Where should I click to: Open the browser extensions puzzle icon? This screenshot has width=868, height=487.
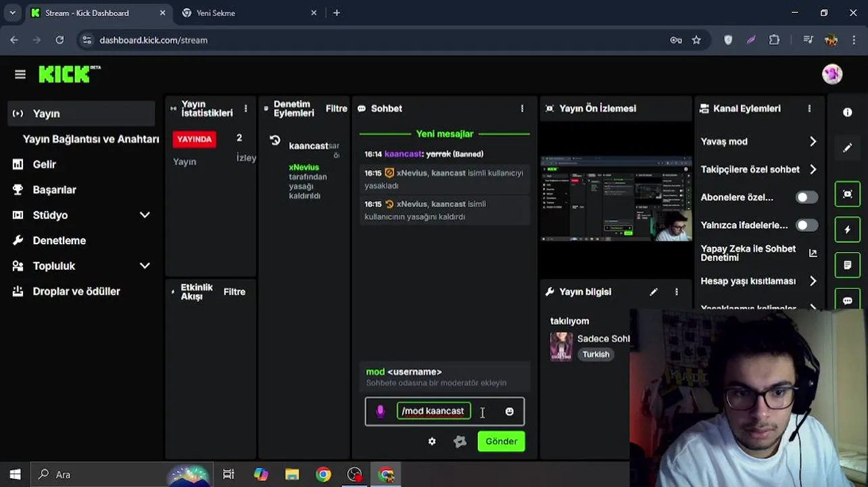point(774,40)
